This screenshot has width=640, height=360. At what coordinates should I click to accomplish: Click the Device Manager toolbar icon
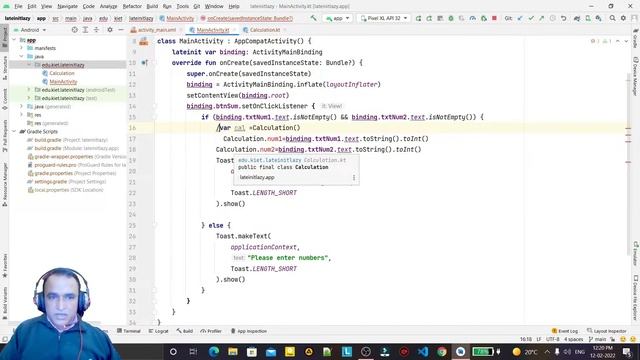point(588,18)
